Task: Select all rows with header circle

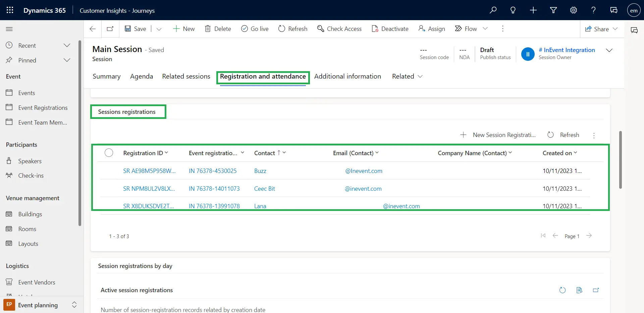Action: point(109,153)
